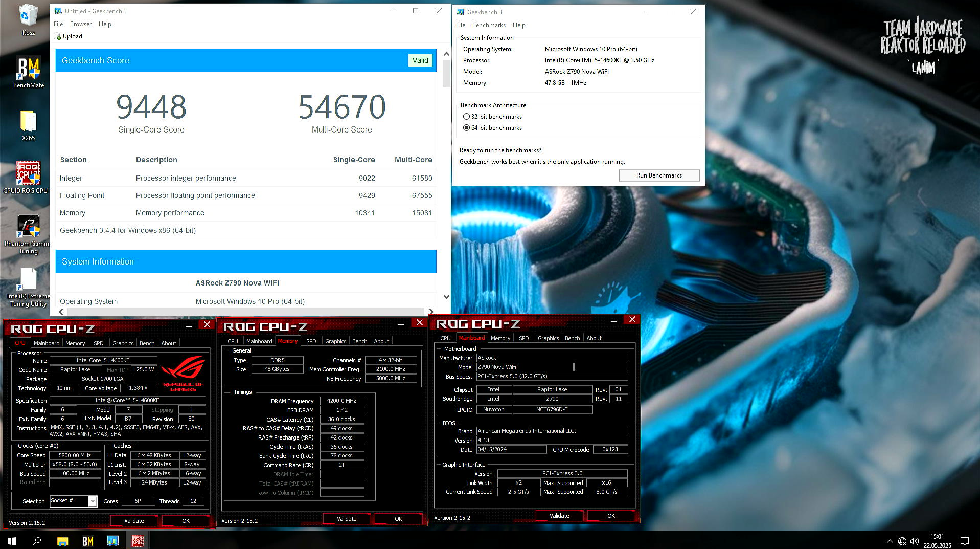Open File Explorer from taskbar
The width and height of the screenshot is (980, 549).
click(62, 541)
